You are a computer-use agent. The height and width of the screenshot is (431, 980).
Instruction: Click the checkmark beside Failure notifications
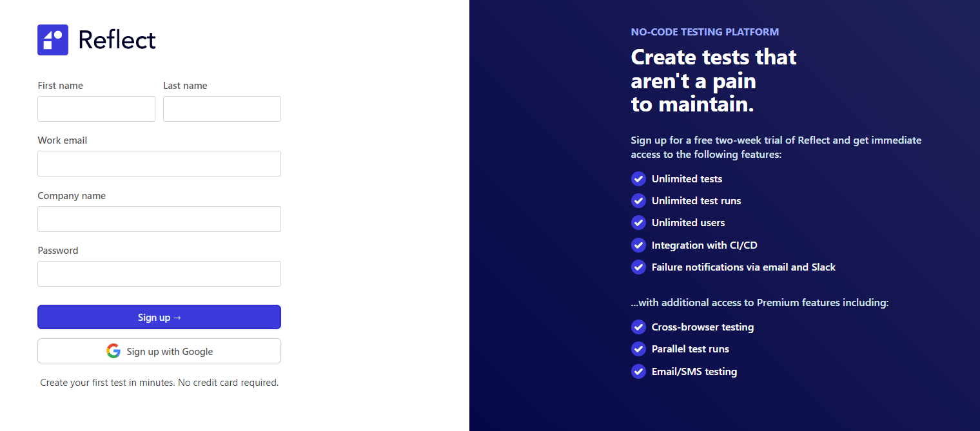click(x=638, y=267)
